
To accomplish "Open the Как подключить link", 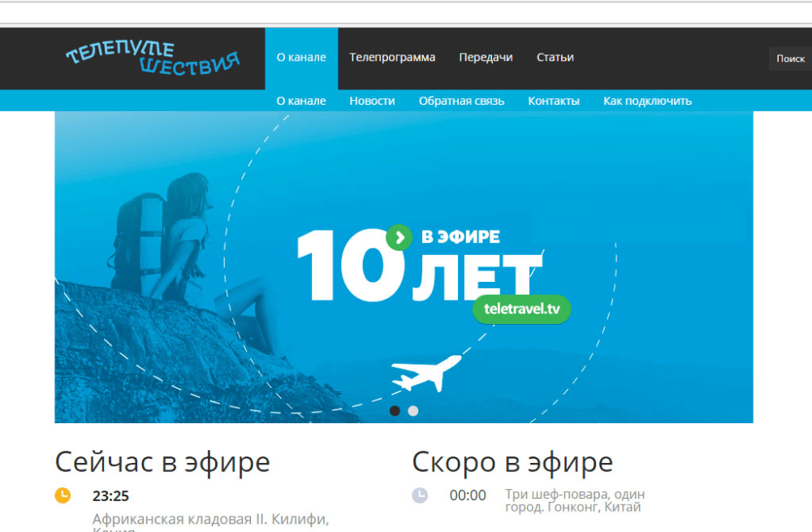I will tap(647, 101).
